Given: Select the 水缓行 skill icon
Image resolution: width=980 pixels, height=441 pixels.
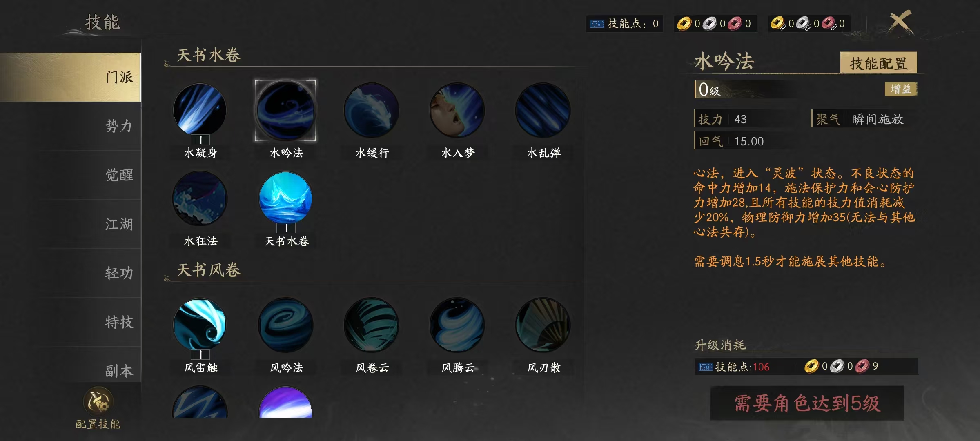Looking at the screenshot, I should coord(372,110).
